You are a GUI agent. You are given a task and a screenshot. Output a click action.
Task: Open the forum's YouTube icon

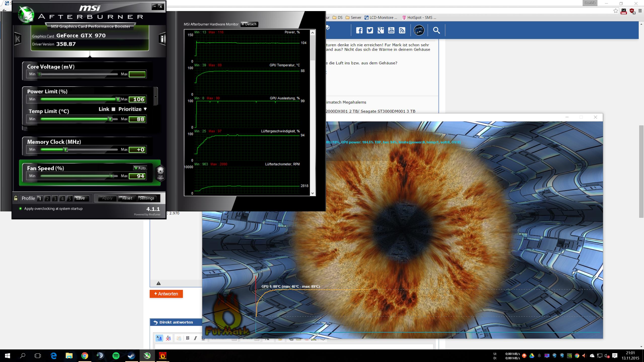[x=391, y=30]
